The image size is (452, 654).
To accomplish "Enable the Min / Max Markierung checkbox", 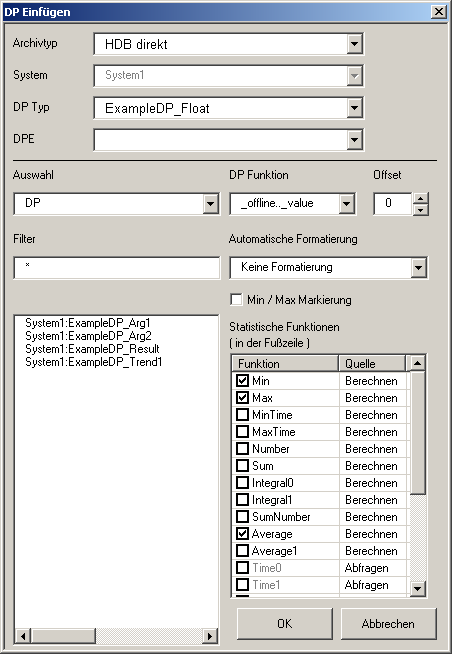I will click(236, 299).
